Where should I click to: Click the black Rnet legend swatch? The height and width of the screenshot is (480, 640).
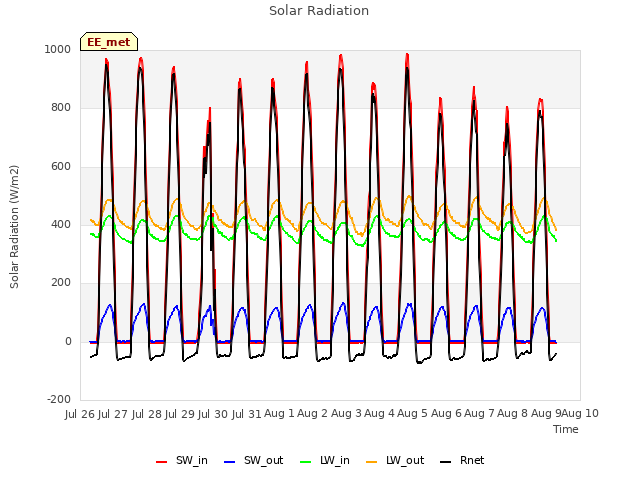[446, 462]
